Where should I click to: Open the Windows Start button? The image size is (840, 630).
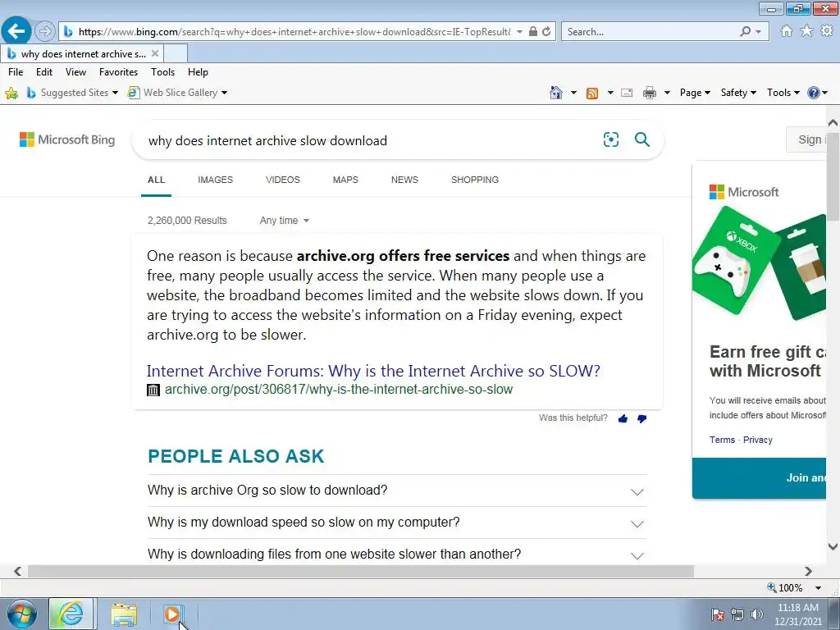click(22, 614)
